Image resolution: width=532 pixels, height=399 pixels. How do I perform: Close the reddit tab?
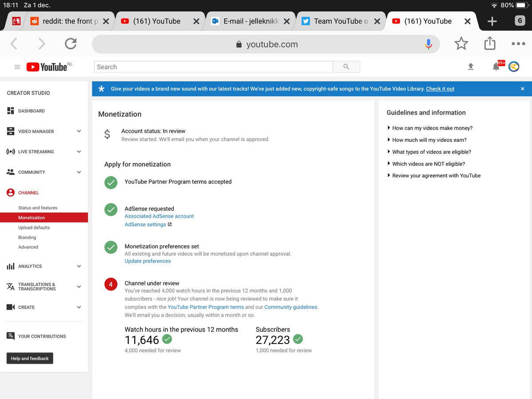click(x=106, y=21)
